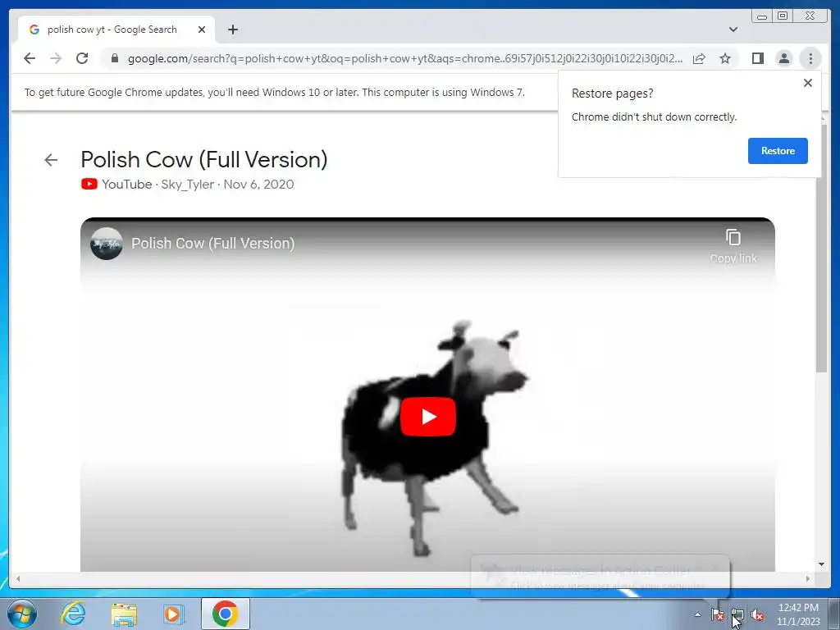Image resolution: width=840 pixels, height=630 pixels.
Task: Open Windows Explorer from the taskbar
Action: [124, 614]
